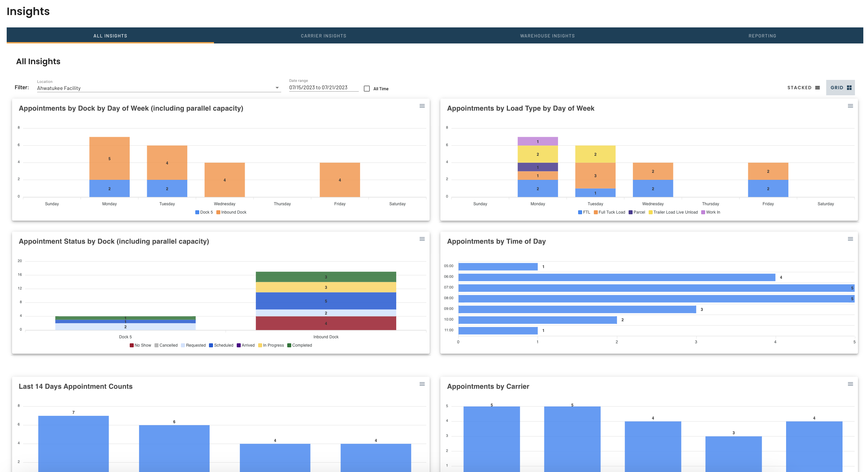Switch to Grid layout view
The height and width of the screenshot is (472, 868).
pos(840,88)
